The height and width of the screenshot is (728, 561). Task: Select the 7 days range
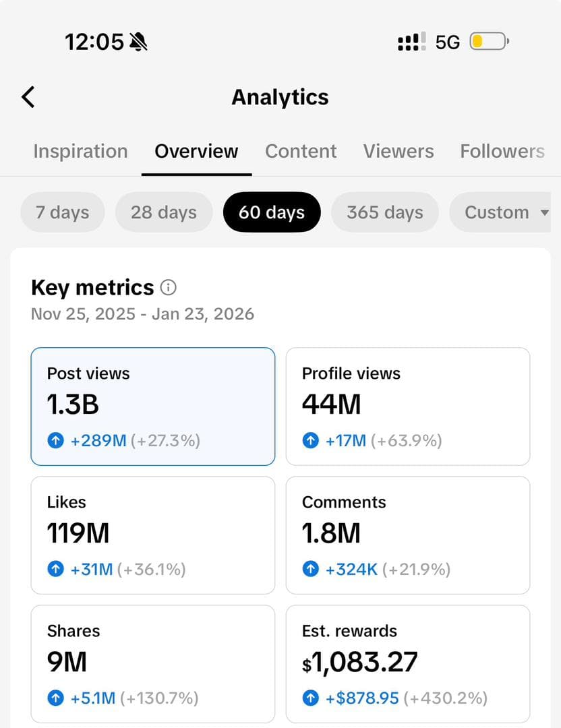tap(62, 212)
